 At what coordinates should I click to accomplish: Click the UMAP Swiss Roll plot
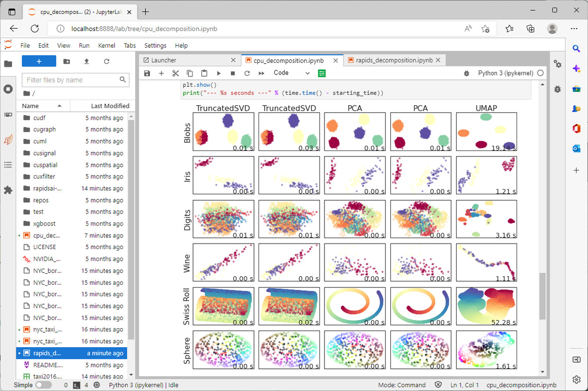[x=486, y=306]
